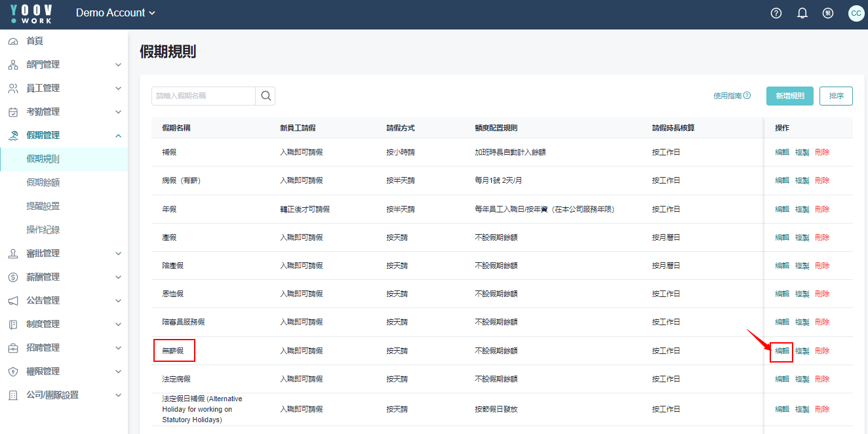Expand the 薪酬管理 sidebar section
This screenshot has height=434, width=868.
[64, 277]
